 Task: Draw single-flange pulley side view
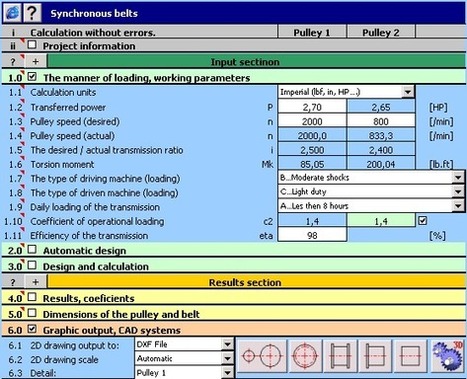(x=375, y=356)
